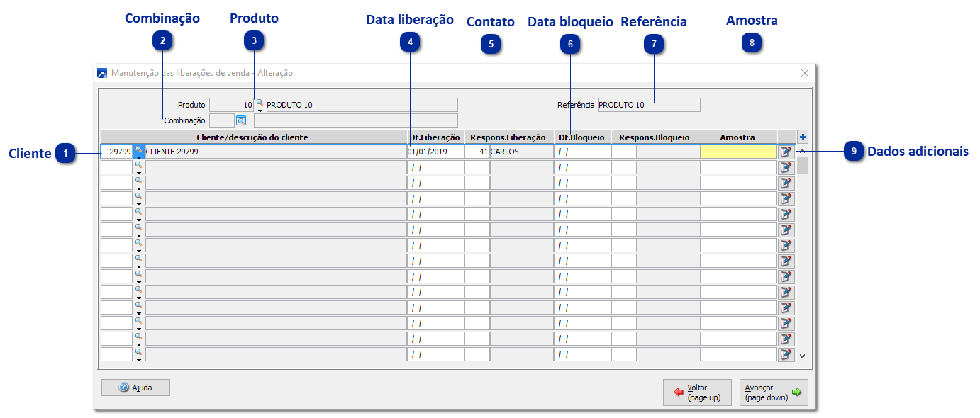
Task: Select the PRODUTO 10 description field
Action: point(362,105)
